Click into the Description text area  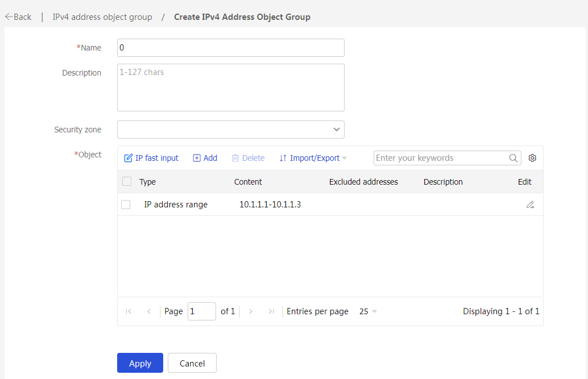(231, 88)
